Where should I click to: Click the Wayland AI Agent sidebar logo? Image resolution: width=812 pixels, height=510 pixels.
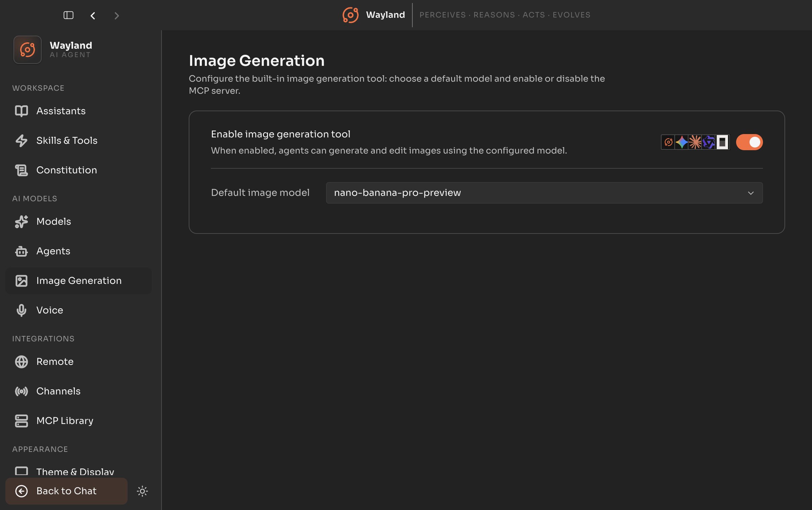pos(27,50)
